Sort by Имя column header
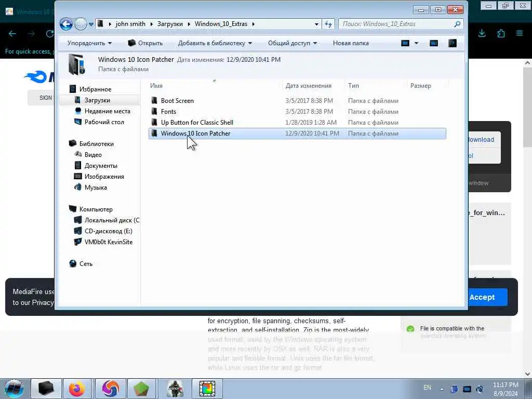This screenshot has width=532, height=399. pyautogui.click(x=156, y=86)
